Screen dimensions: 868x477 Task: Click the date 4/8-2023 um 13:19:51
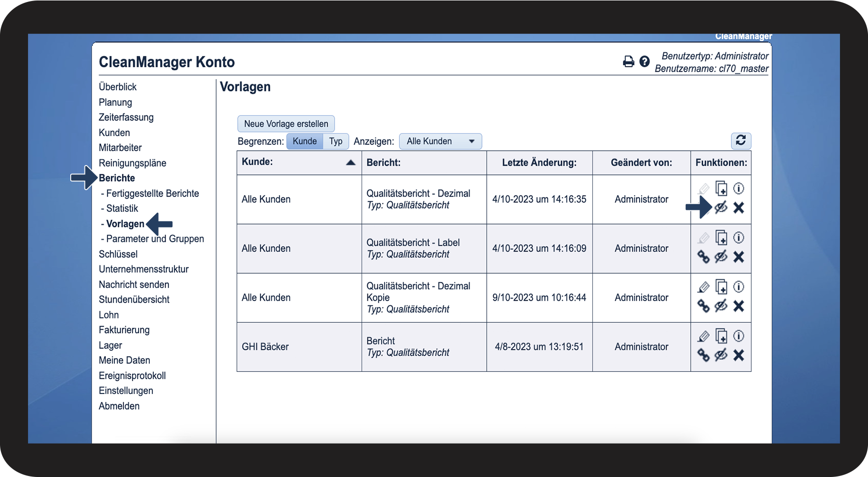539,347
